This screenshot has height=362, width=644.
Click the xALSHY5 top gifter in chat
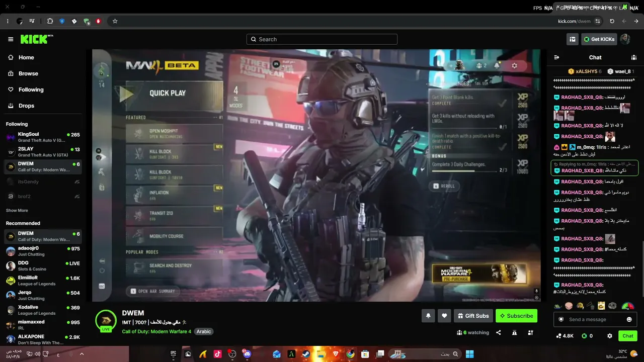(x=585, y=71)
